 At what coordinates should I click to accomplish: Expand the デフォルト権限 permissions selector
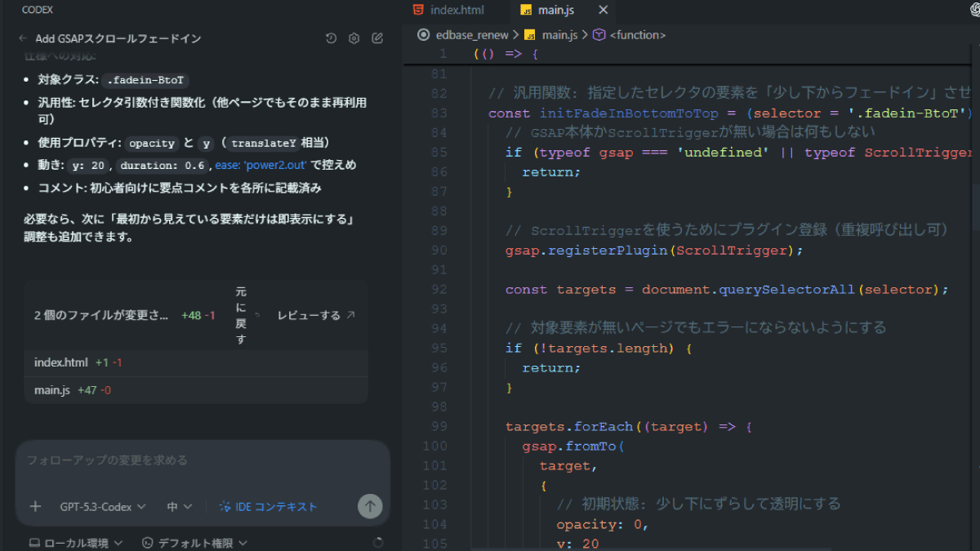click(194, 543)
